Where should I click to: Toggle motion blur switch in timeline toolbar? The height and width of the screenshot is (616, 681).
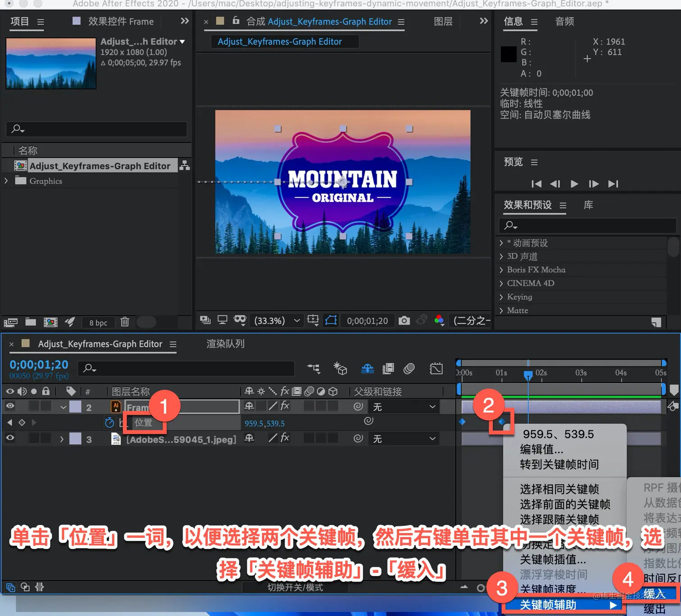tap(409, 369)
